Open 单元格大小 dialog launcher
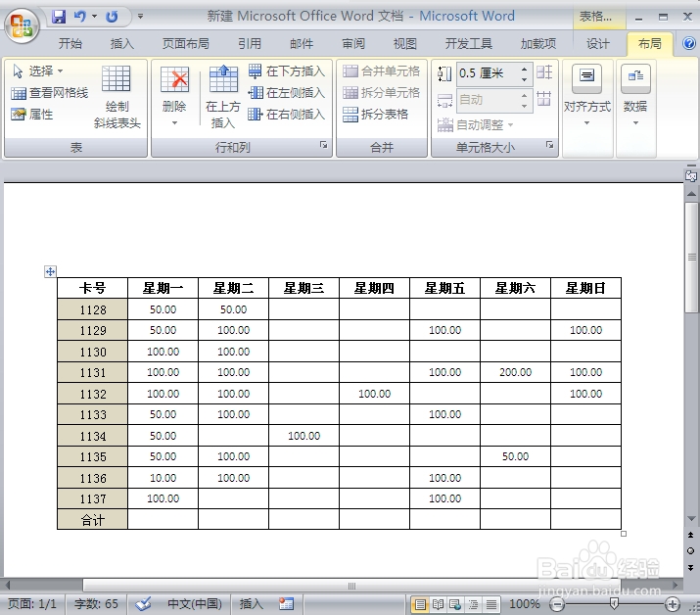Image resolution: width=700 pixels, height=615 pixels. (549, 145)
